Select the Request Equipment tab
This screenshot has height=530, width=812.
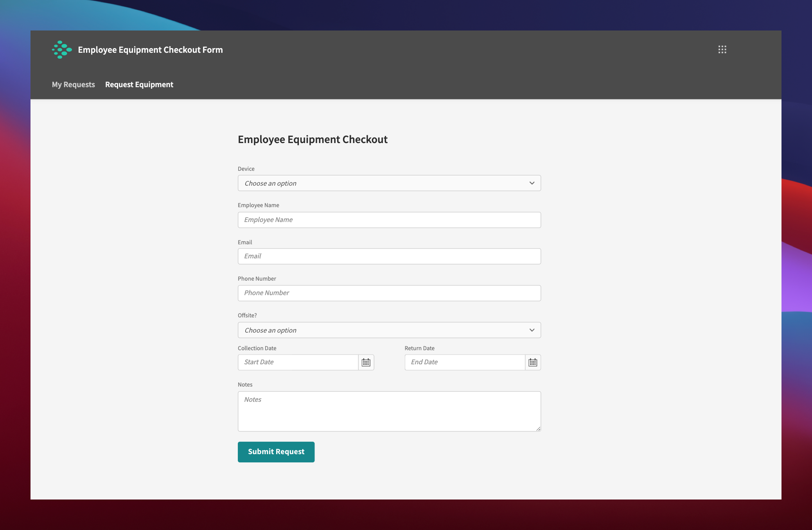(x=138, y=84)
